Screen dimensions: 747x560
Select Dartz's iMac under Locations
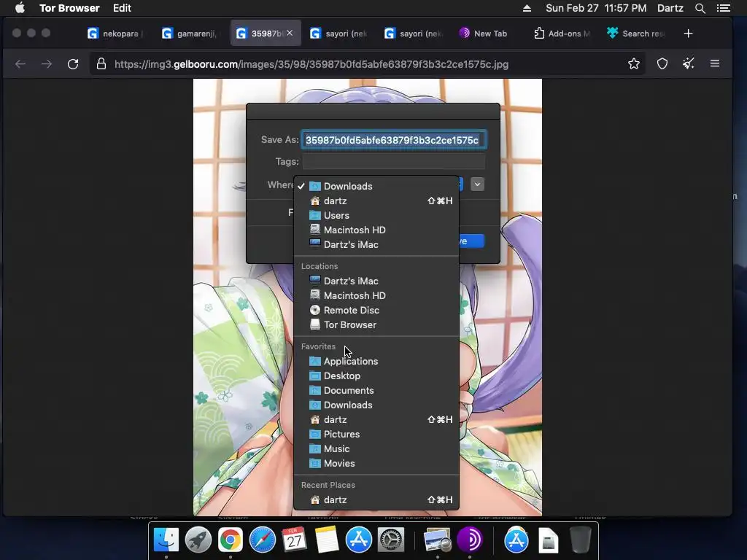point(376,281)
